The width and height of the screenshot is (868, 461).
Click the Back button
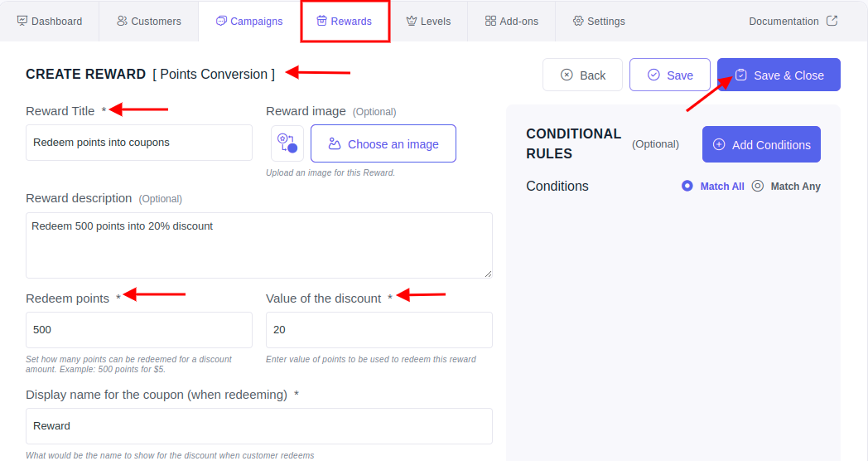coord(582,75)
